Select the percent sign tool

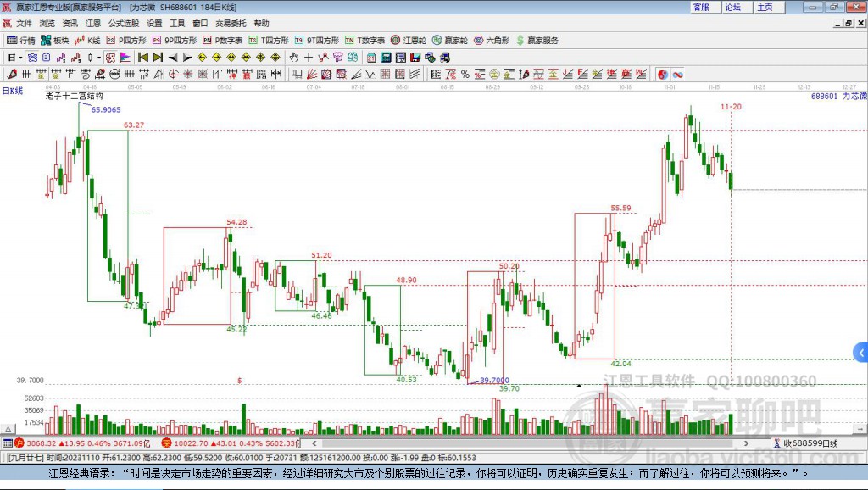click(465, 75)
